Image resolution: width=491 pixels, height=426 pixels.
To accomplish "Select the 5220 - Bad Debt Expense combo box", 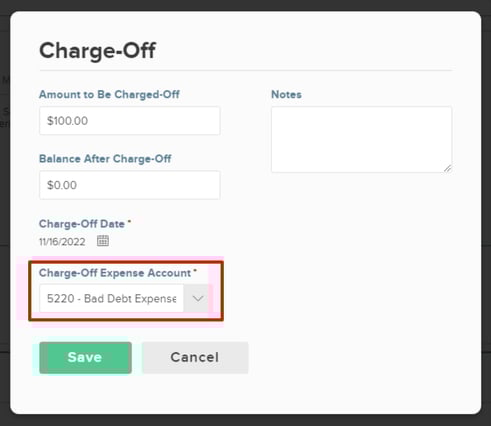I will [x=126, y=298].
